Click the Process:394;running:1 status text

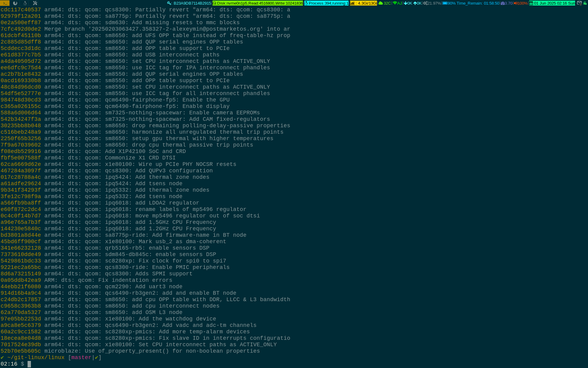(328, 3)
